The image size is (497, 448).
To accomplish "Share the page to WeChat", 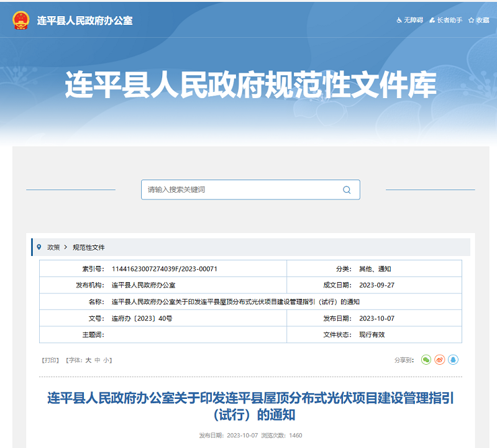I will coord(426,360).
